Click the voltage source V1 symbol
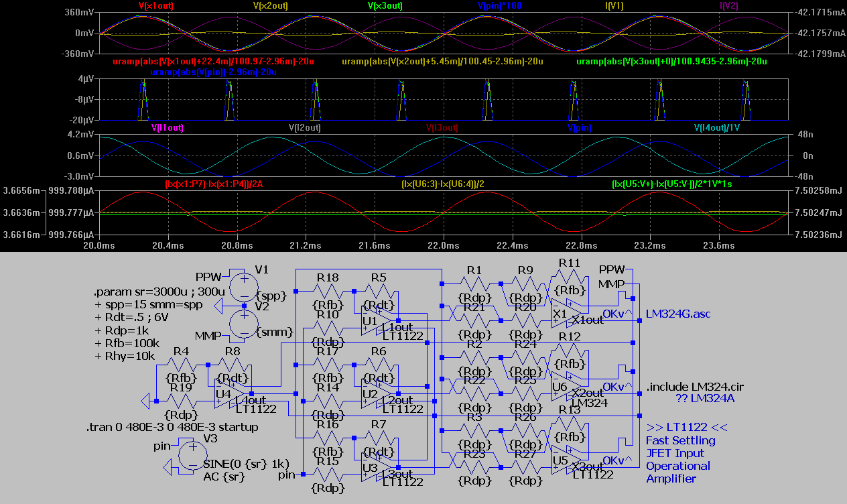The image size is (847, 504). click(243, 288)
